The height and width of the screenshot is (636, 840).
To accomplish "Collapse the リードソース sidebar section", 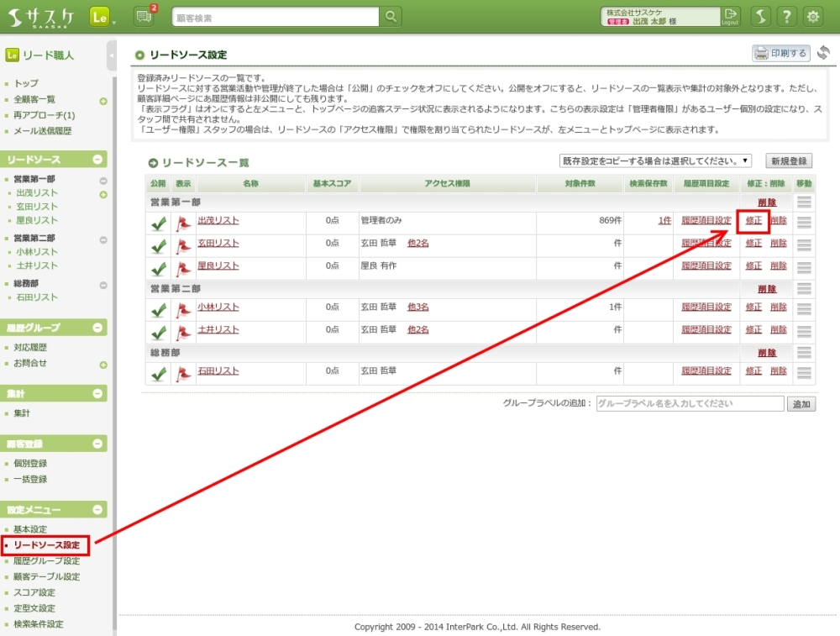I will click(x=97, y=160).
